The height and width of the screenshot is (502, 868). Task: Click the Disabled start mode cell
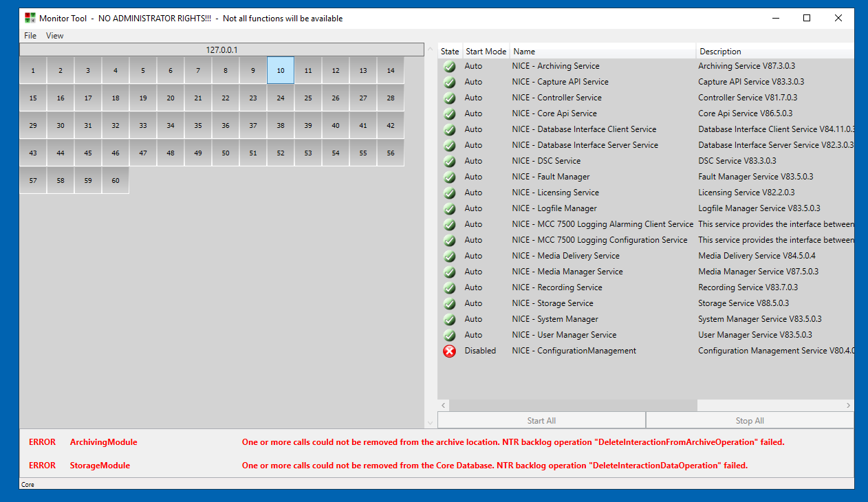click(480, 351)
